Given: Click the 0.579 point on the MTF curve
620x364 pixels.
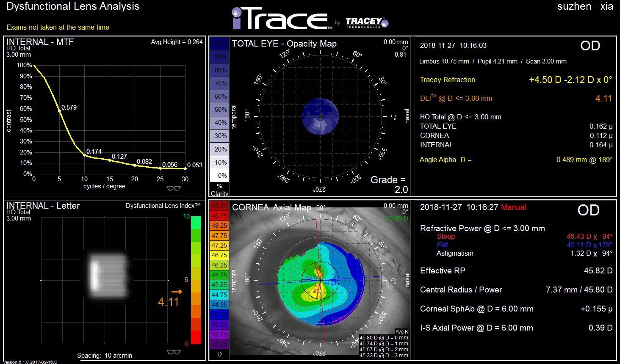Looking at the screenshot, I should pos(60,111).
